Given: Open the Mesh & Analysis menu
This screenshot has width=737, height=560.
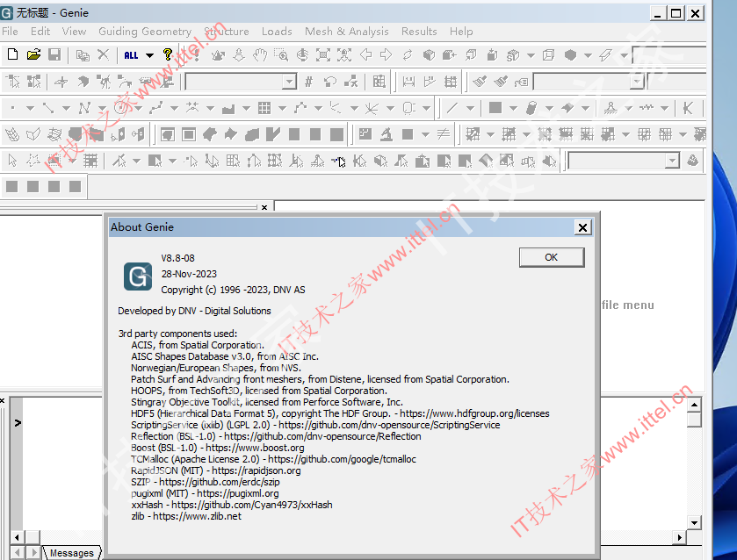Looking at the screenshot, I should pyautogui.click(x=346, y=32).
